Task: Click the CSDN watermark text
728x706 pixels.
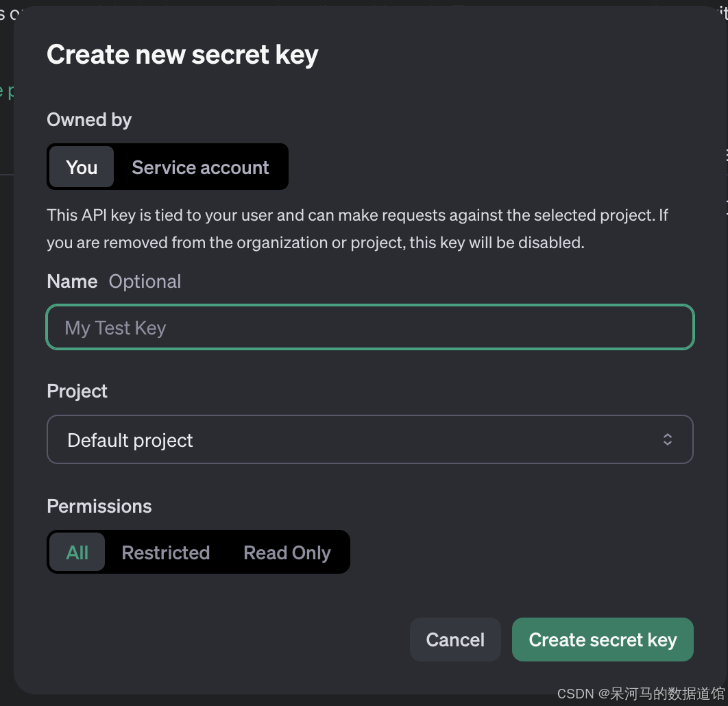Action: 640,694
